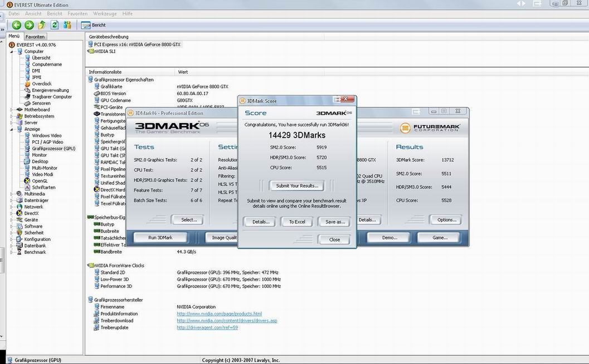Screen dimensions: 589x364
Task: Click the Multimedia tree icon
Action: (20, 194)
